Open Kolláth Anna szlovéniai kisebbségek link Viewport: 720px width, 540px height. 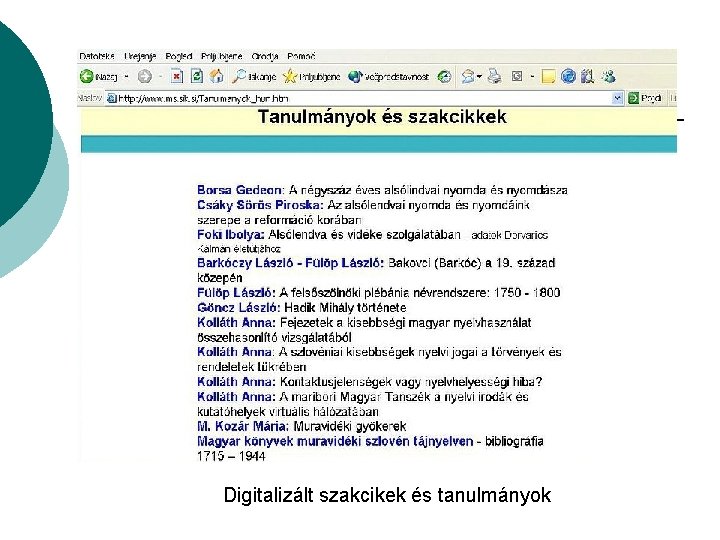235,352
